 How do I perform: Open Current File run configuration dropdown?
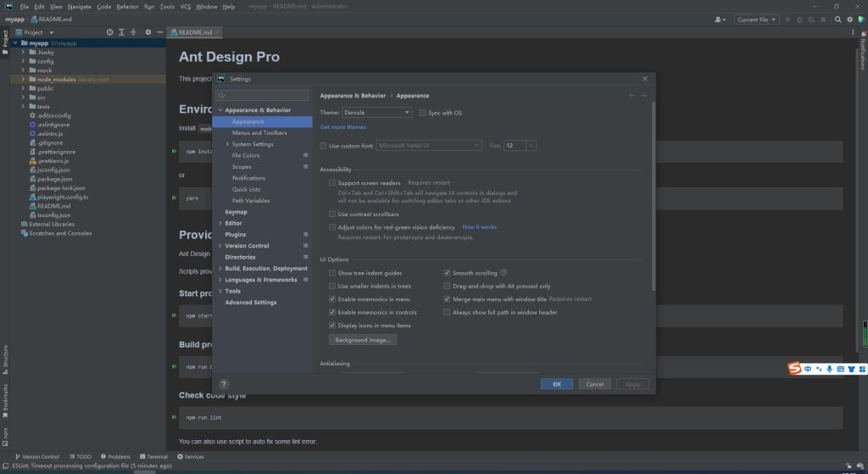point(757,20)
